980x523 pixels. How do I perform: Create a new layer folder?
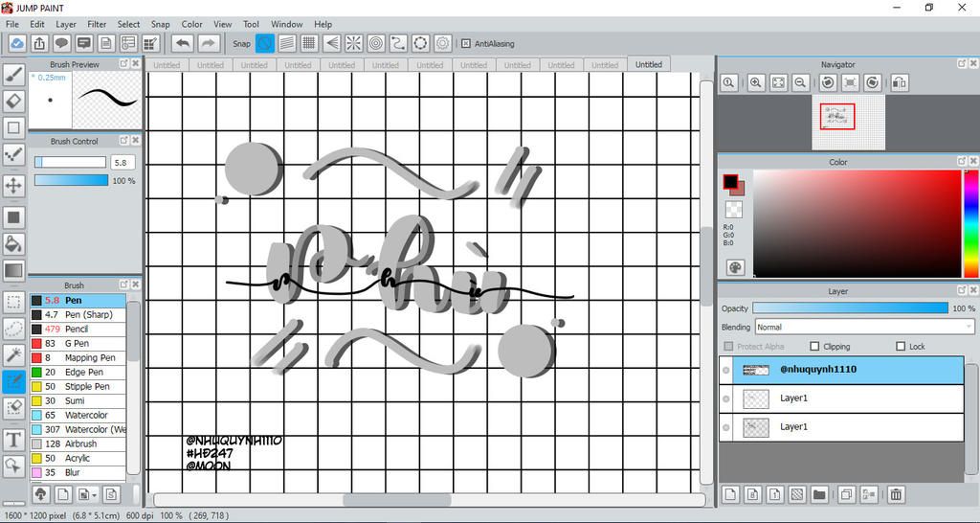pos(819,494)
